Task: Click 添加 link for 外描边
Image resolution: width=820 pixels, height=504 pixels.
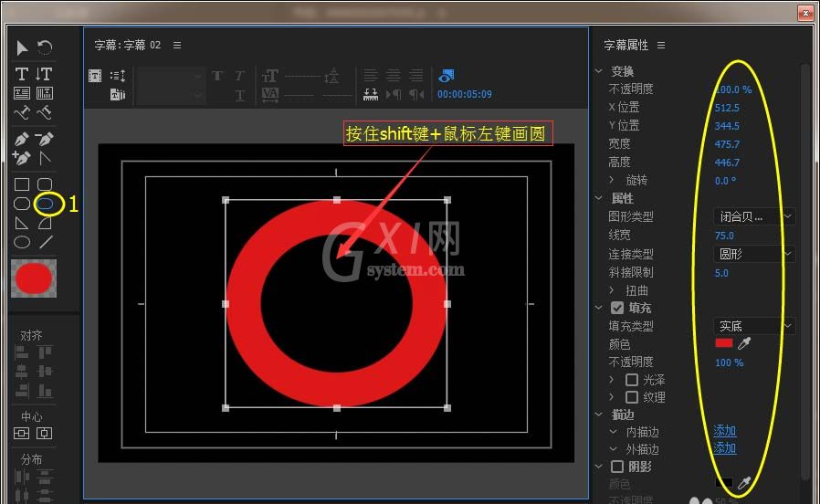Action: pyautogui.click(x=725, y=448)
